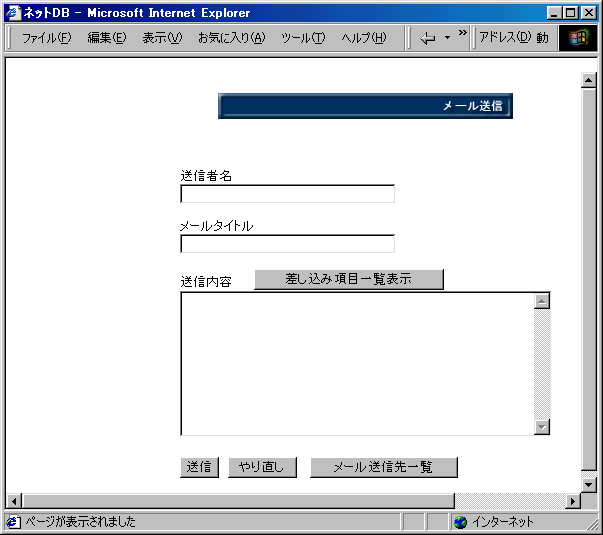
Task: Click the メール送信 header banner
Action: [365, 106]
